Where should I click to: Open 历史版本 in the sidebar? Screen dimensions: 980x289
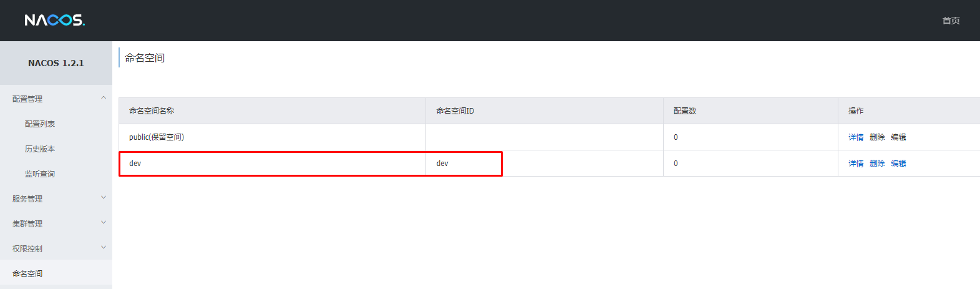click(x=40, y=149)
